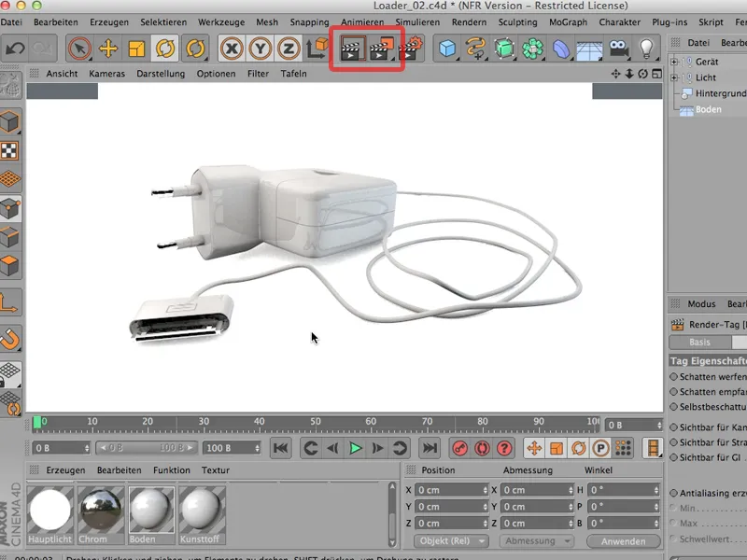This screenshot has width=747, height=560.
Task: Click the timeline range slider bar
Action: 147,448
